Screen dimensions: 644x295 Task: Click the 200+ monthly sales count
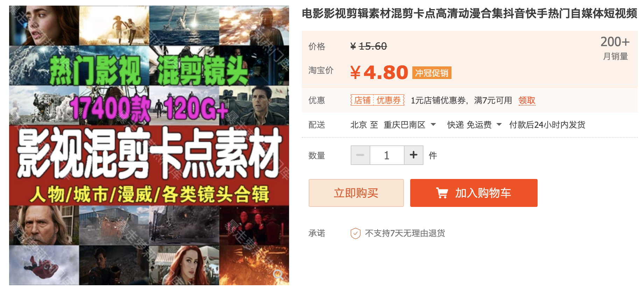click(x=615, y=42)
